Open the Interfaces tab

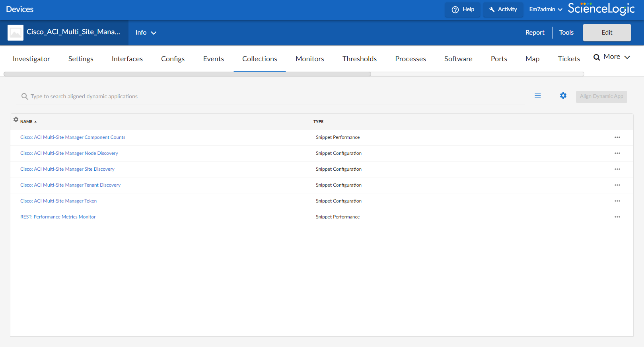[127, 59]
